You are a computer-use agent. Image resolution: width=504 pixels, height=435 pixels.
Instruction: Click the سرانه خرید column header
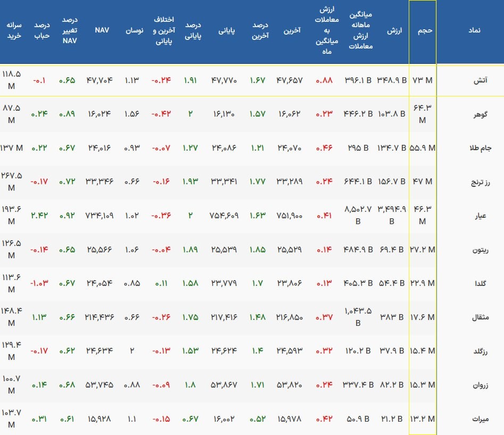[14, 30]
